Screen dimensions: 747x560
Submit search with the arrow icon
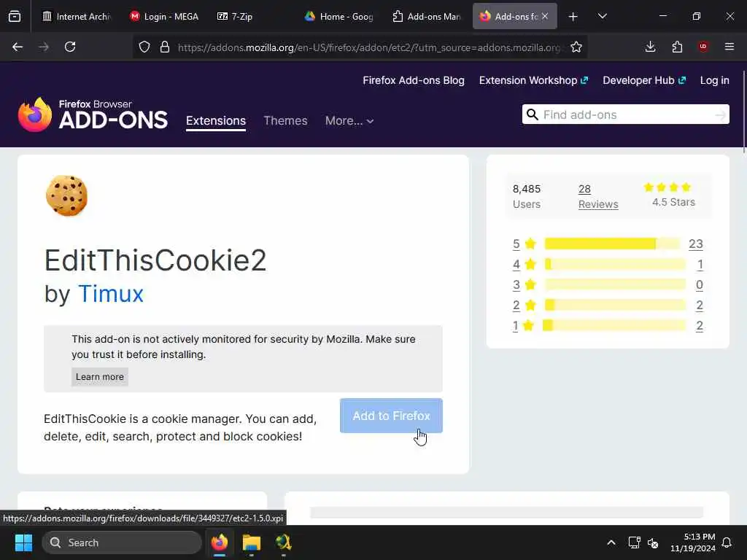[x=720, y=114]
